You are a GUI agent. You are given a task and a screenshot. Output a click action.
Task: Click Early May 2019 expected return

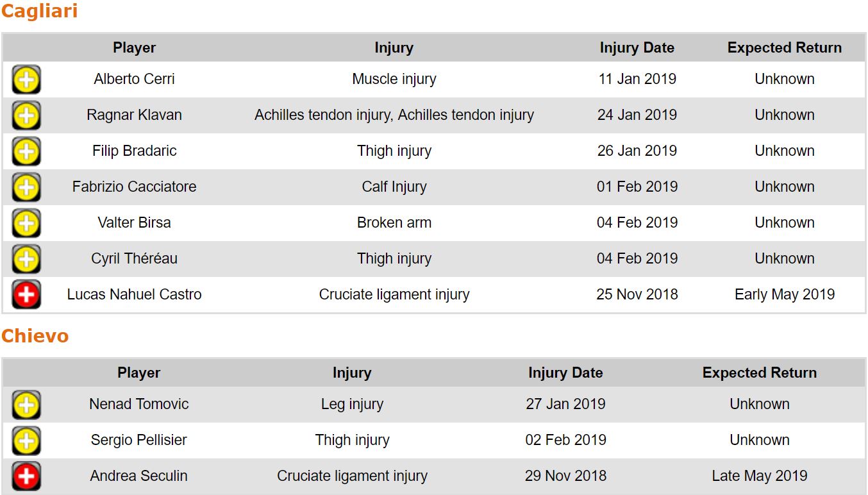pyautogui.click(x=784, y=295)
